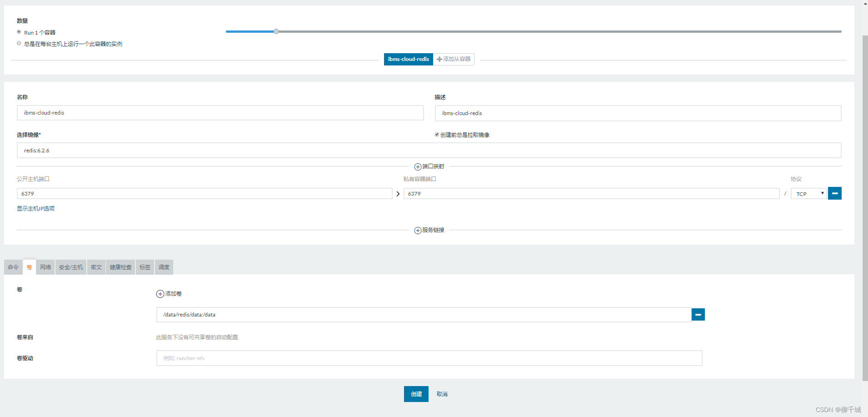Click the 卷驱动 input field
The width and height of the screenshot is (868, 417).
point(429,358)
